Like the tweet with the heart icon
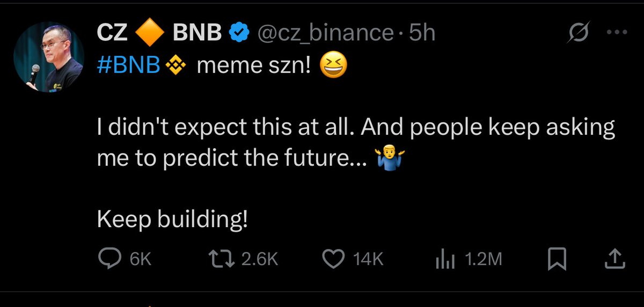The image size is (644, 307). (334, 259)
